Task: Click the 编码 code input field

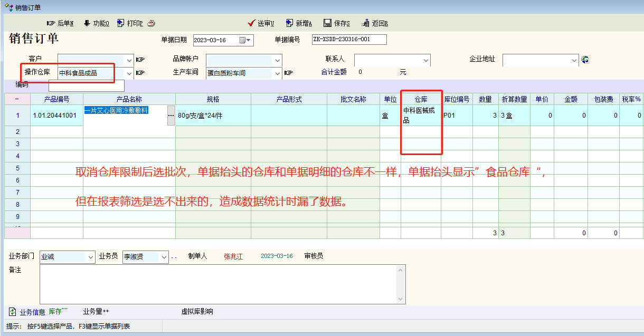Action: pos(86,85)
